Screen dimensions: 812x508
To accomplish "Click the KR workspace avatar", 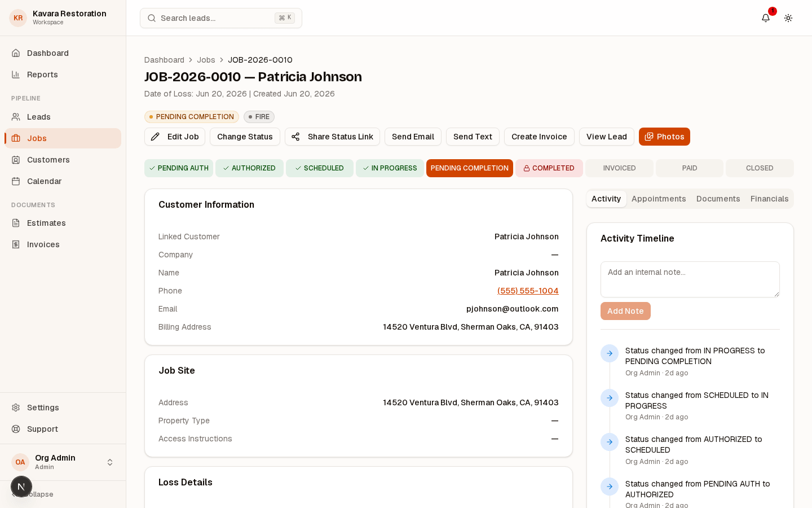I will tap(18, 18).
